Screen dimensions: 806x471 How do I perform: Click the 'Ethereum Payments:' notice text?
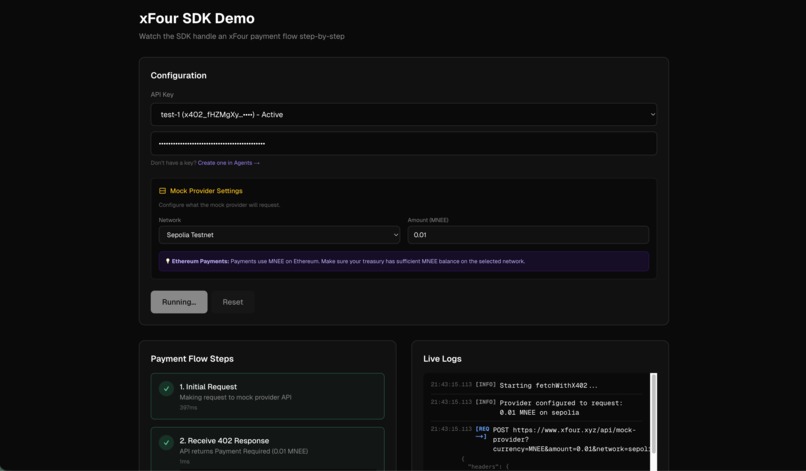[x=200, y=261]
